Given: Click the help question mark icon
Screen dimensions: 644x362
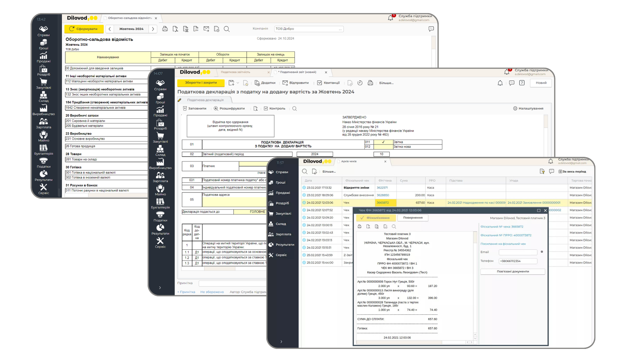Looking at the screenshot, I should point(522,83).
